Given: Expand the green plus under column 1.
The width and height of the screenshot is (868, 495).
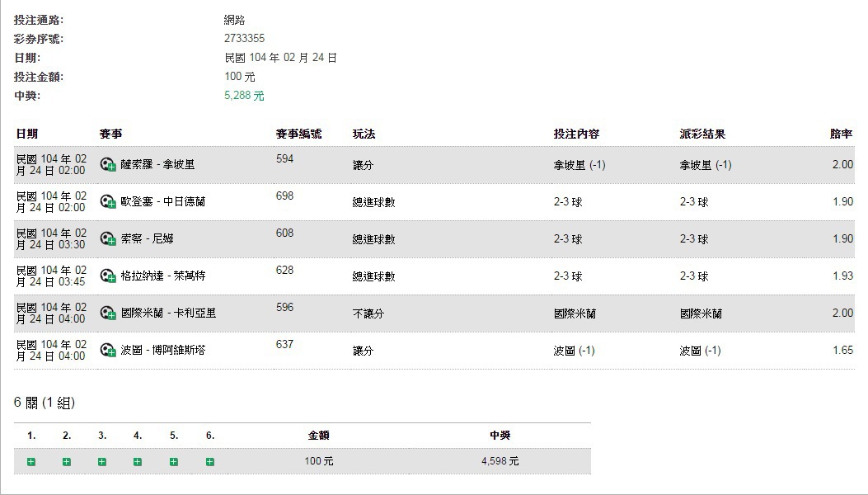Looking at the screenshot, I should pos(31,462).
